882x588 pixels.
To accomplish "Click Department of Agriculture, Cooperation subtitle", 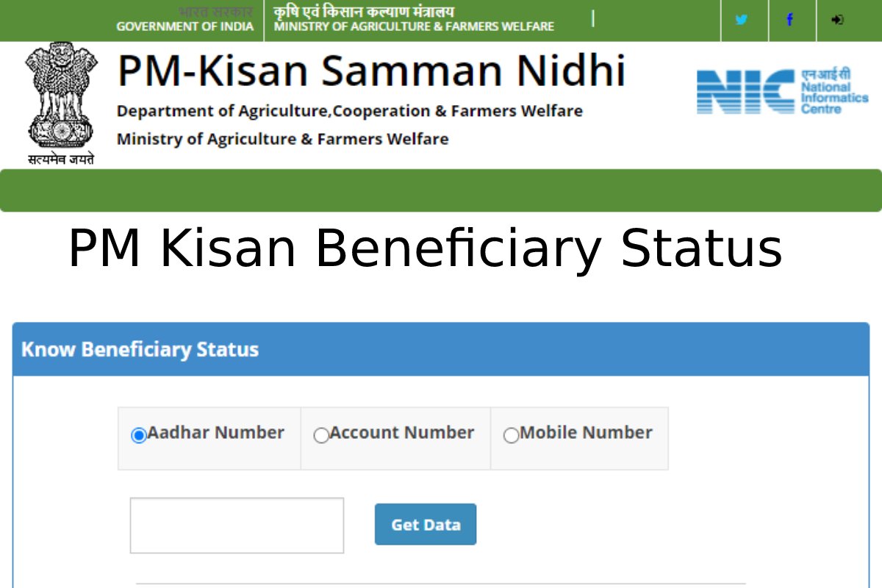I will click(350, 111).
